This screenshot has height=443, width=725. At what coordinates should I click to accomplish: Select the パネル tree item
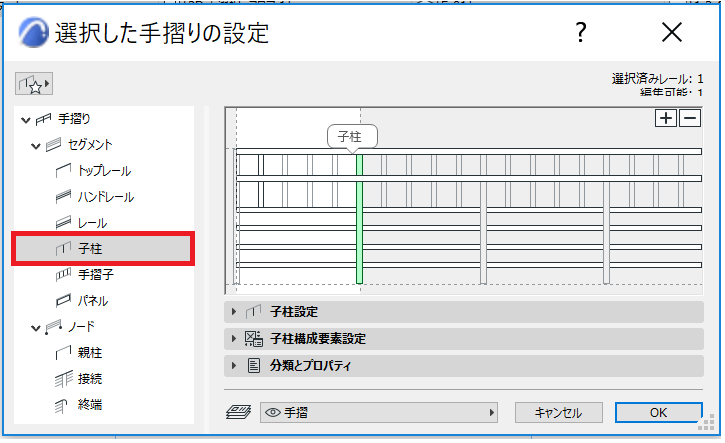point(93,301)
